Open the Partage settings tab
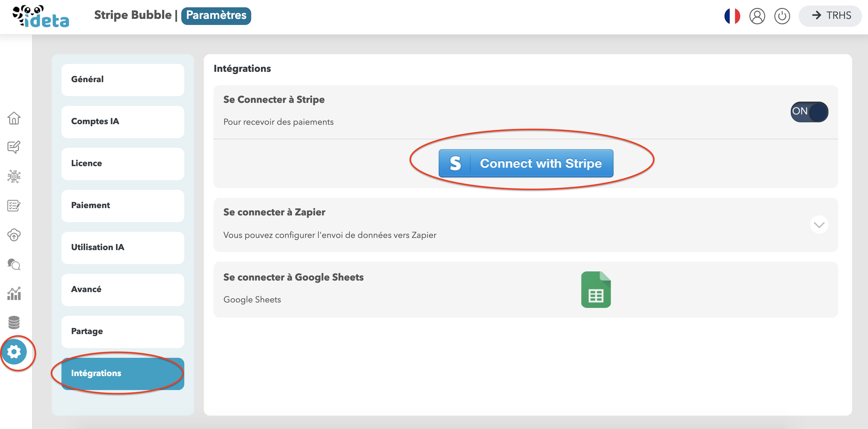 point(123,332)
